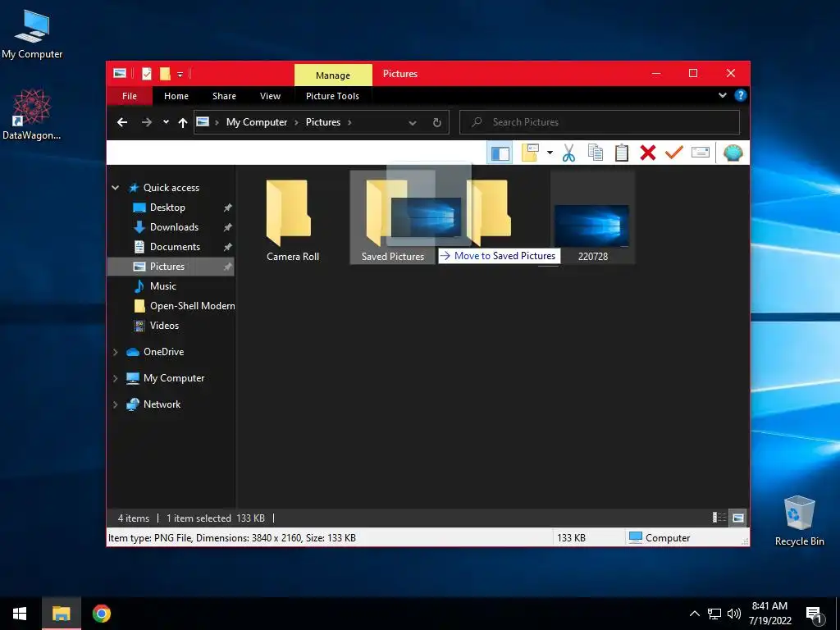Viewport: 840px width, 630px height.
Task: Click the Pictures window icon in title bar
Action: pyautogui.click(x=120, y=73)
